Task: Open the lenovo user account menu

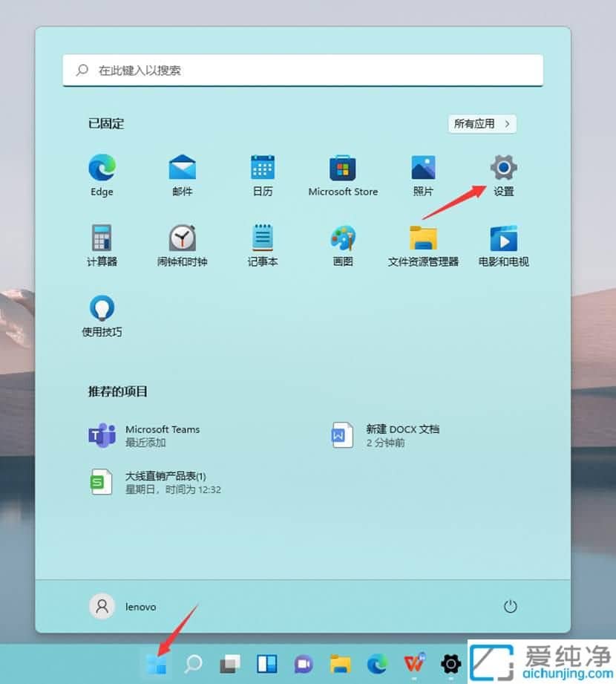Action: (123, 606)
